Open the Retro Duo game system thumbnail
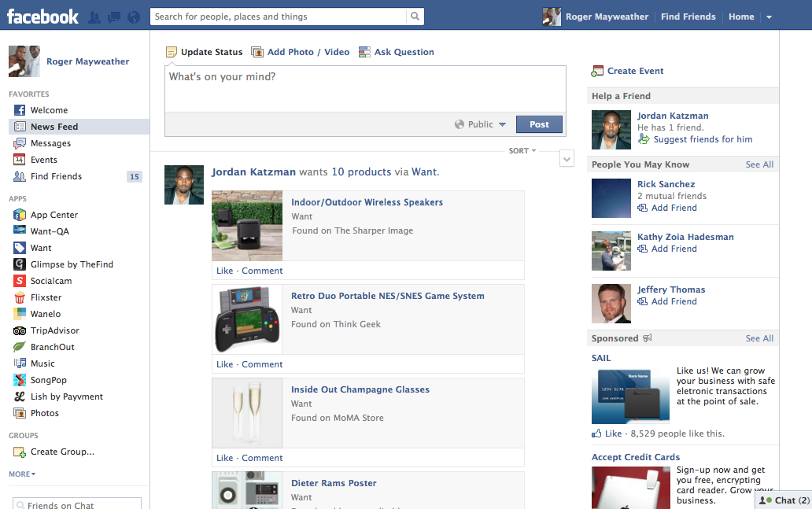The height and width of the screenshot is (509, 812). click(x=247, y=319)
